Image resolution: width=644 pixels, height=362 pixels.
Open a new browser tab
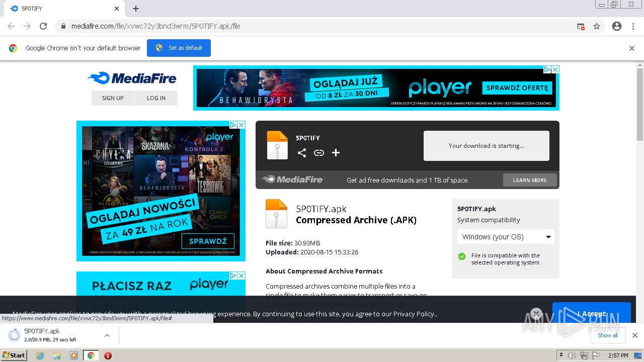pos(136,9)
